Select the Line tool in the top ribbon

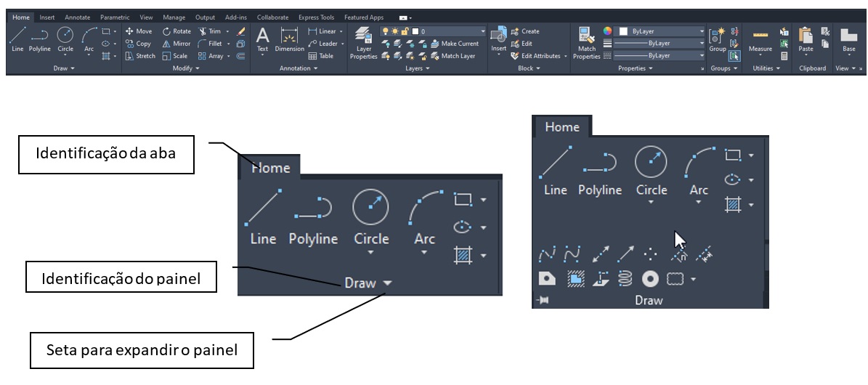pos(17,38)
